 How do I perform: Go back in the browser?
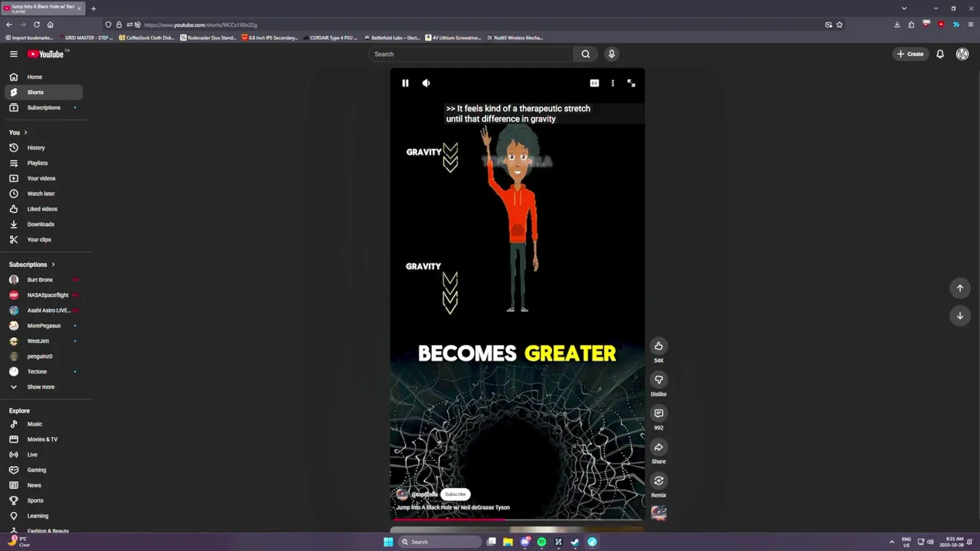tap(9, 24)
